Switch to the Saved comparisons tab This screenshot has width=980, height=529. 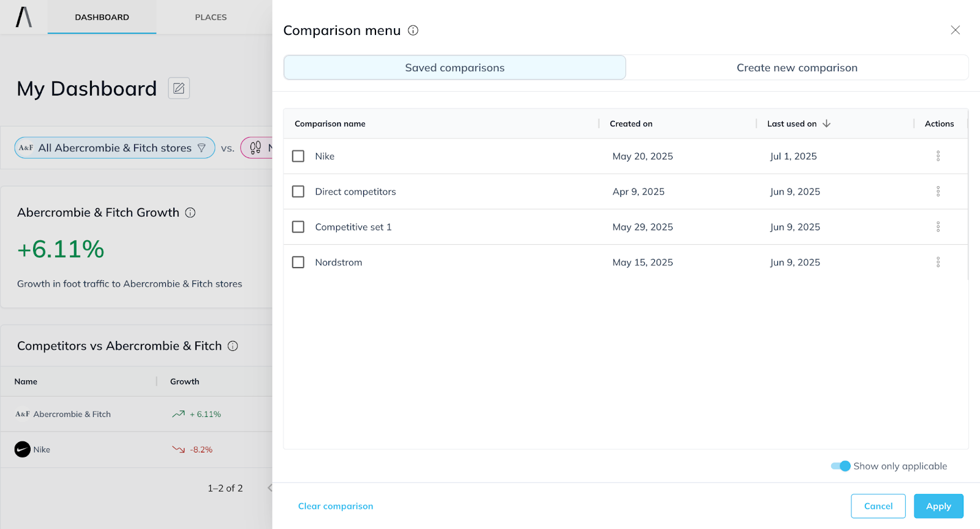click(454, 67)
